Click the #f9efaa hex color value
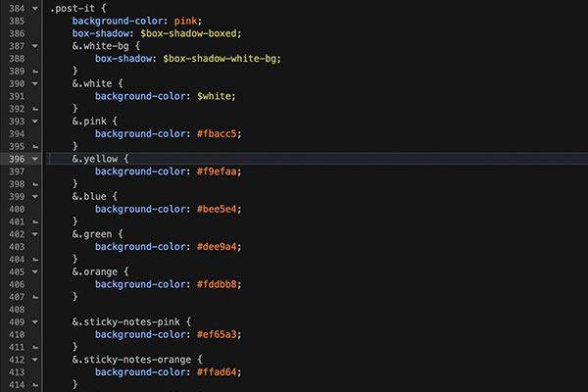Viewport: 588px width, 392px height. (214, 171)
